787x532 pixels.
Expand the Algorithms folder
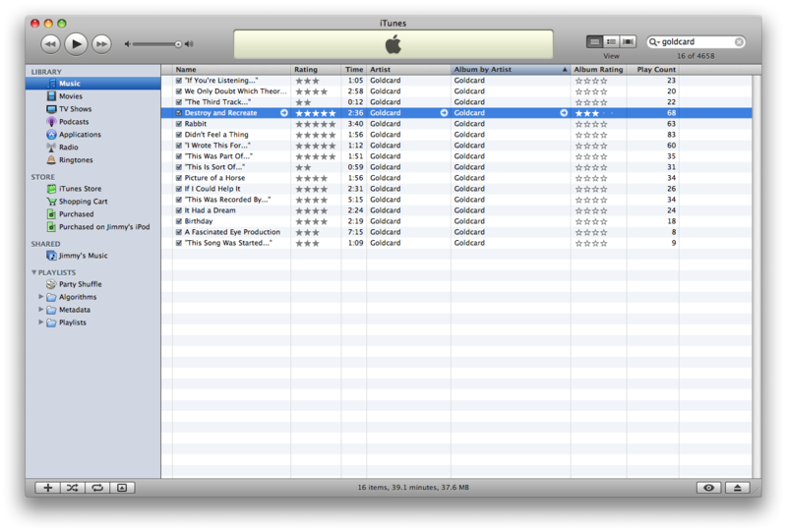coord(41,297)
